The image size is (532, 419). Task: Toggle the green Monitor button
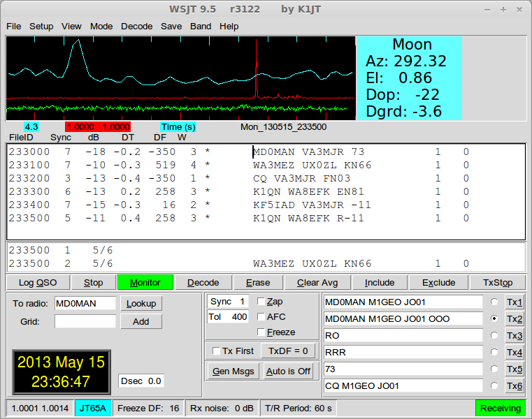[145, 282]
